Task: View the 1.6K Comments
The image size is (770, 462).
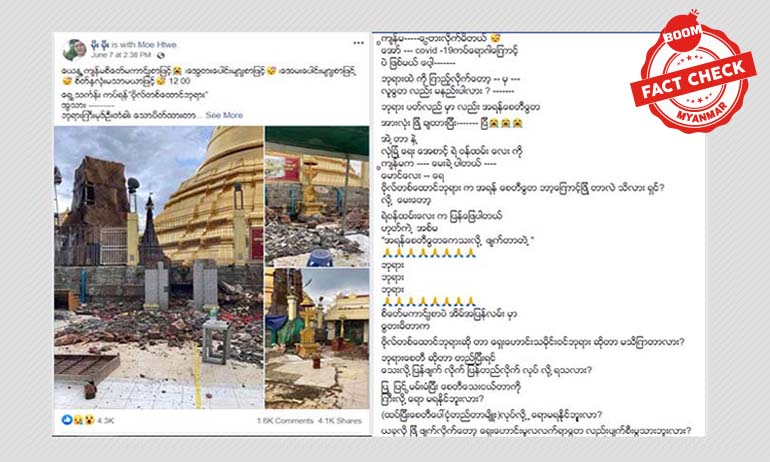Action: pyautogui.click(x=285, y=421)
